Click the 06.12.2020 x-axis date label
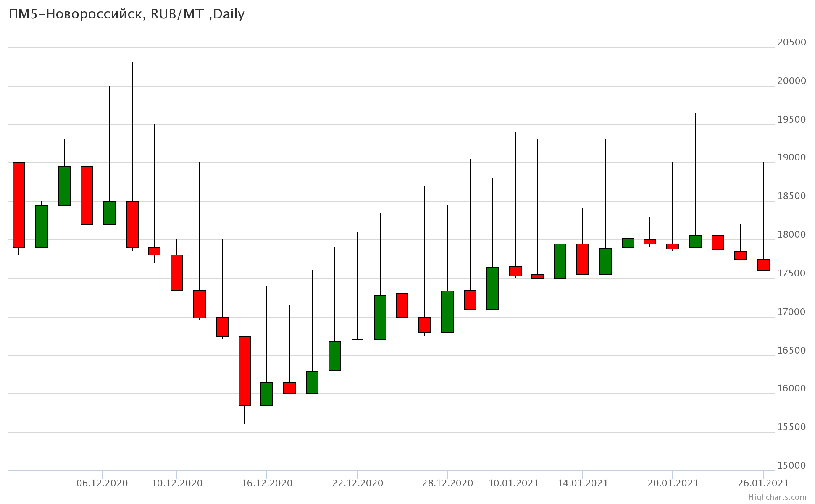 102,483
